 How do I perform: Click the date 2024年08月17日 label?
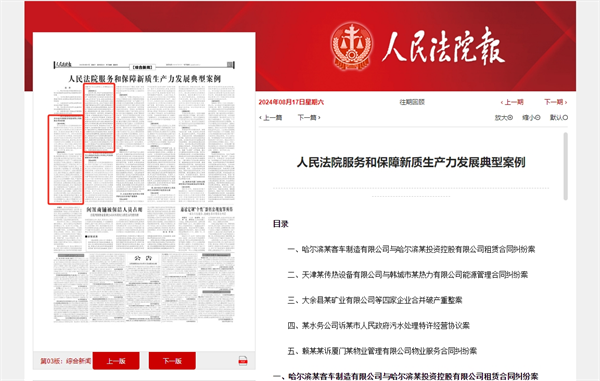tap(291, 102)
